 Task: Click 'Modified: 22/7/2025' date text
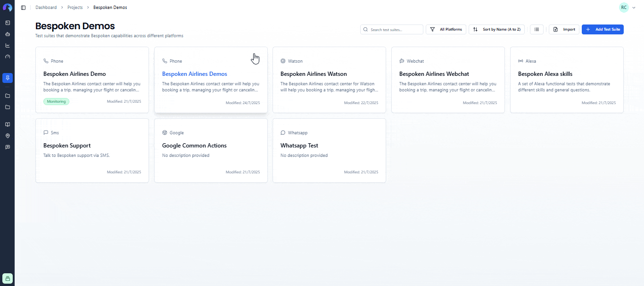[x=361, y=103]
